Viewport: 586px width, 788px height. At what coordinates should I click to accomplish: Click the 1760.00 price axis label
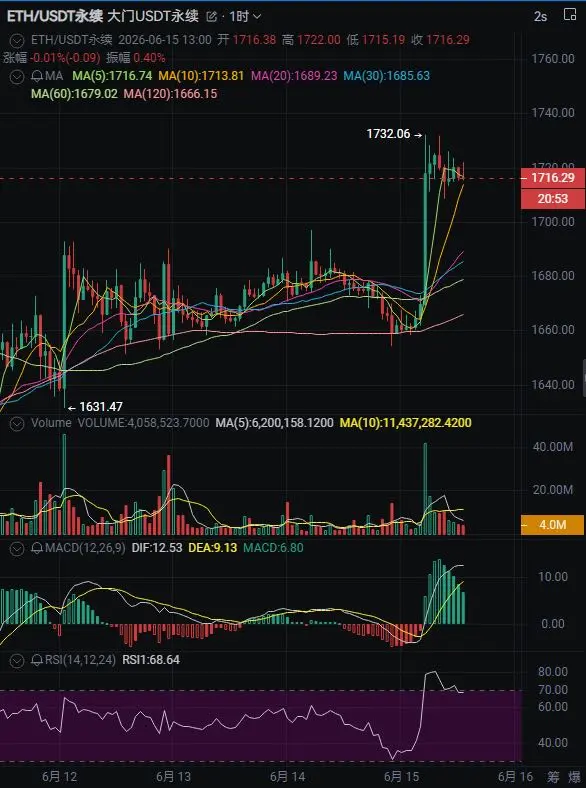tap(553, 59)
